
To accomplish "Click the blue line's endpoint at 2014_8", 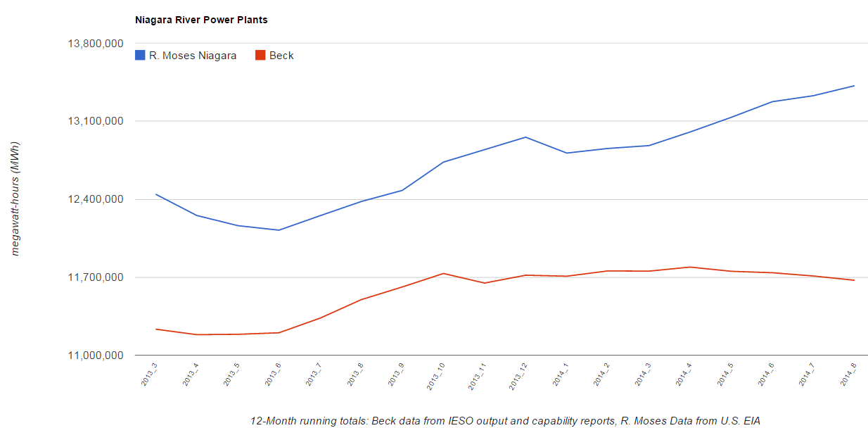I will 854,86.
